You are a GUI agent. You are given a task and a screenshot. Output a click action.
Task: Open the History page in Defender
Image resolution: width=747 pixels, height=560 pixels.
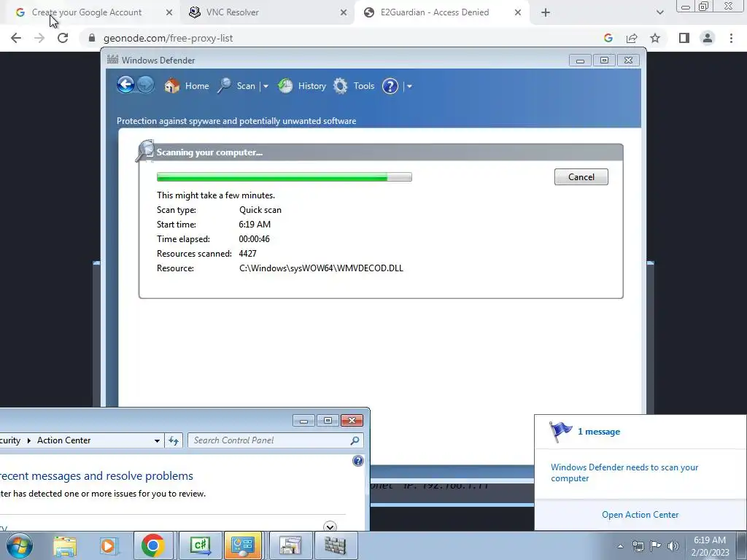pos(301,86)
